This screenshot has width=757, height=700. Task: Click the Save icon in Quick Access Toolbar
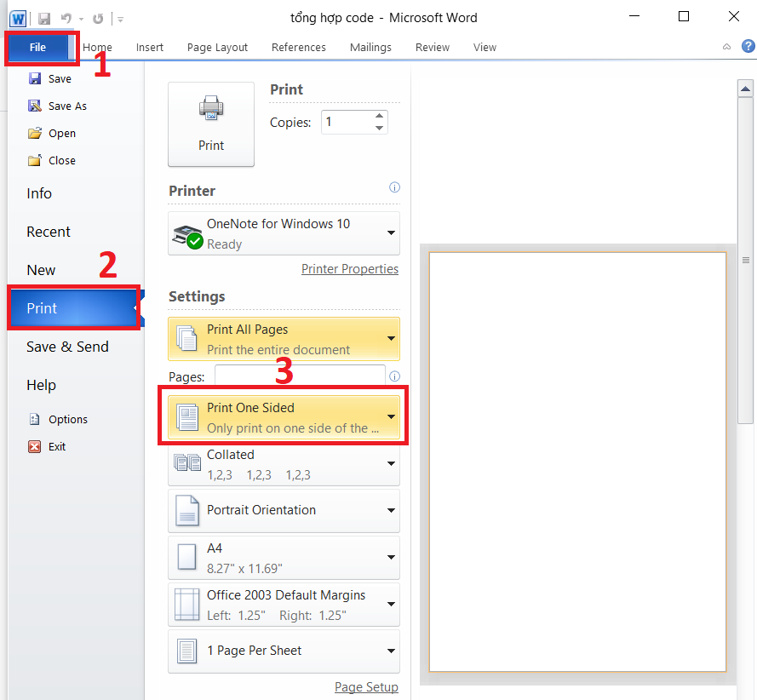tap(43, 19)
